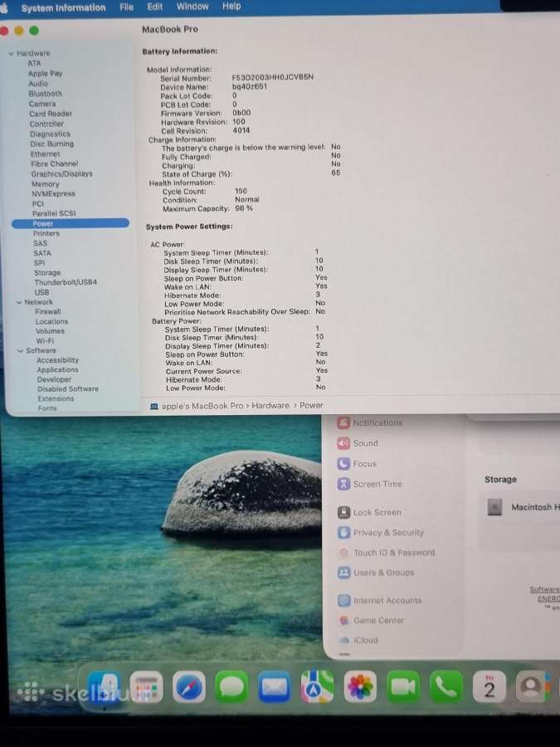This screenshot has height=747, width=560.
Task: Click the laptop icon in path bar
Action: coord(153,407)
